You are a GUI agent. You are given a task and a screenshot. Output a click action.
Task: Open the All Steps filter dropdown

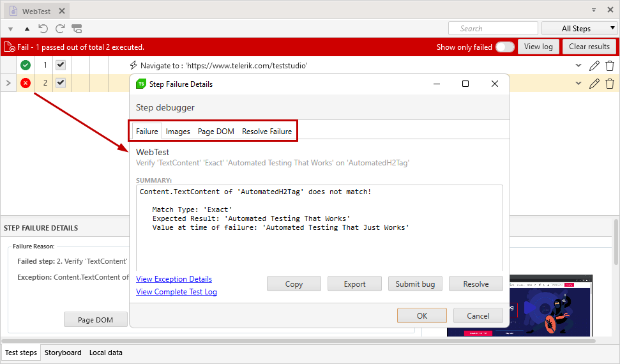(579, 29)
